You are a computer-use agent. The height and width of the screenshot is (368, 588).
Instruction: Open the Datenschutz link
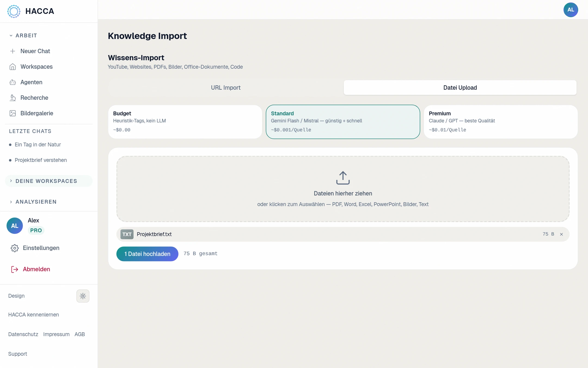pyautogui.click(x=23, y=334)
